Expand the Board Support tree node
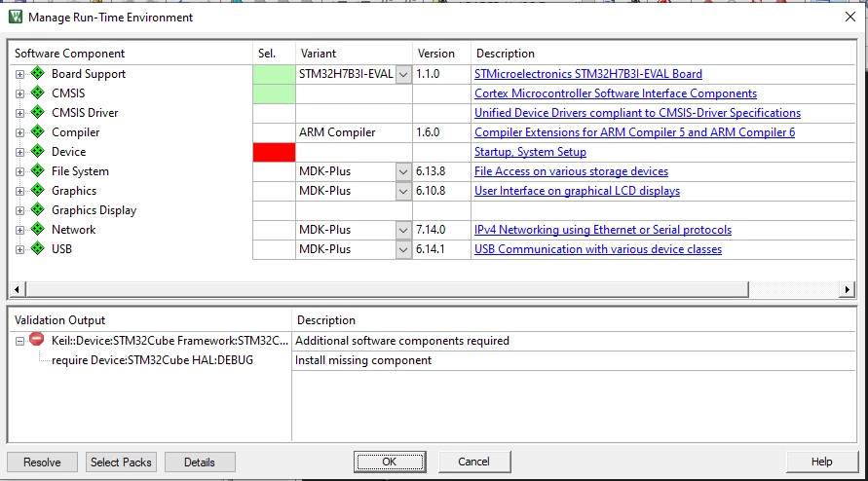868x481 pixels. [19, 74]
